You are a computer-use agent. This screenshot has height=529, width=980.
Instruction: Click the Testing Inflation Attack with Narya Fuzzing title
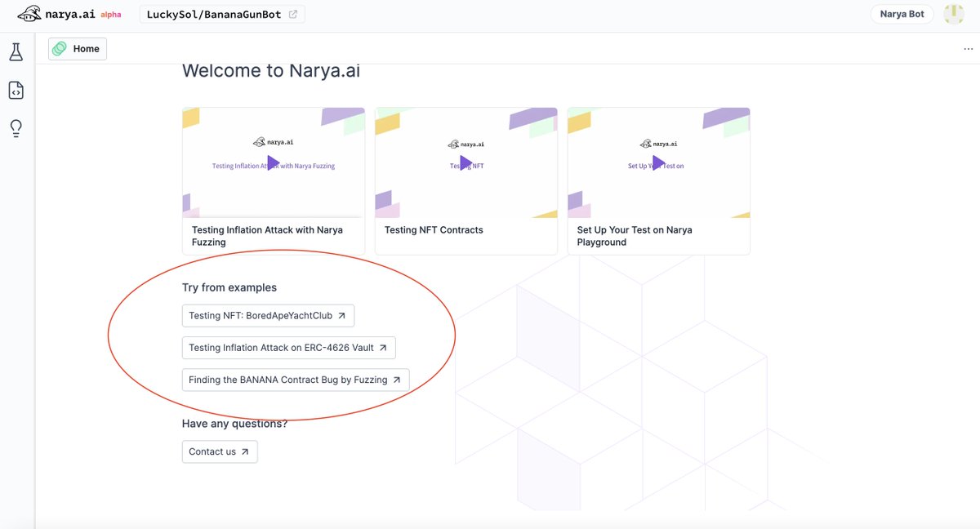[x=267, y=236]
